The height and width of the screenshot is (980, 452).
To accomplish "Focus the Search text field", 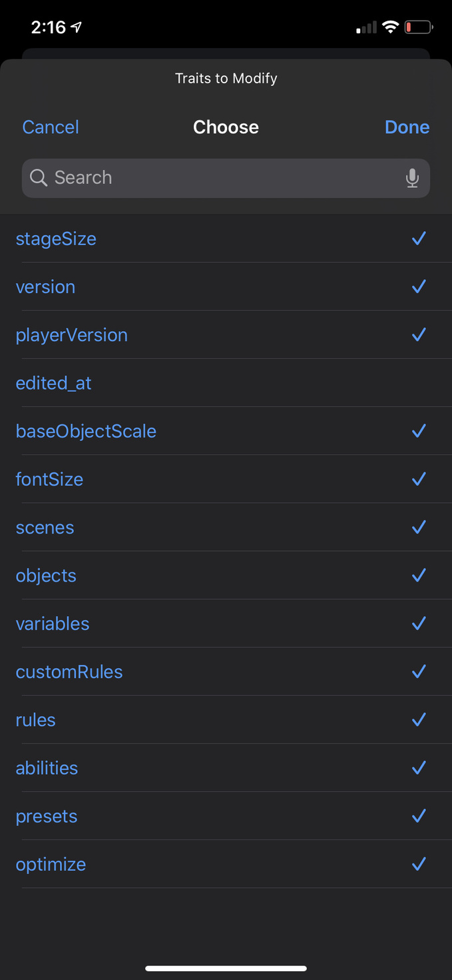I will (x=220, y=178).
